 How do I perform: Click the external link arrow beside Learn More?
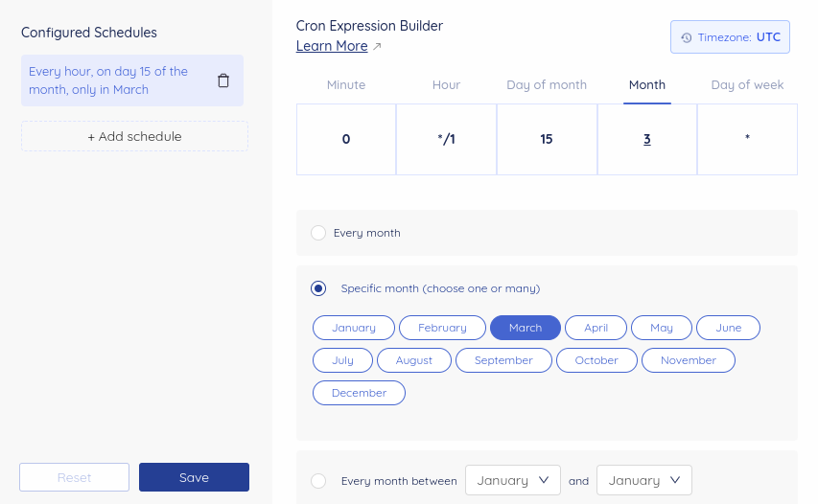tap(377, 46)
